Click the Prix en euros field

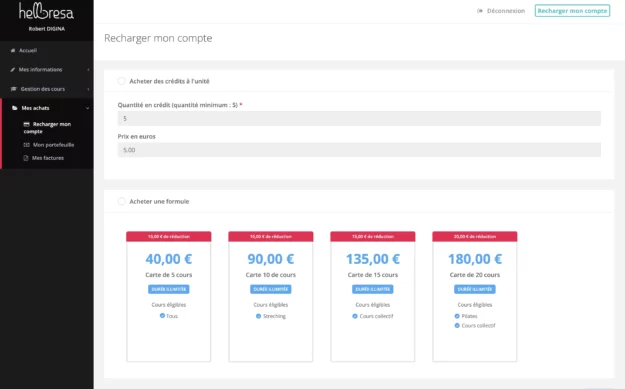359,150
